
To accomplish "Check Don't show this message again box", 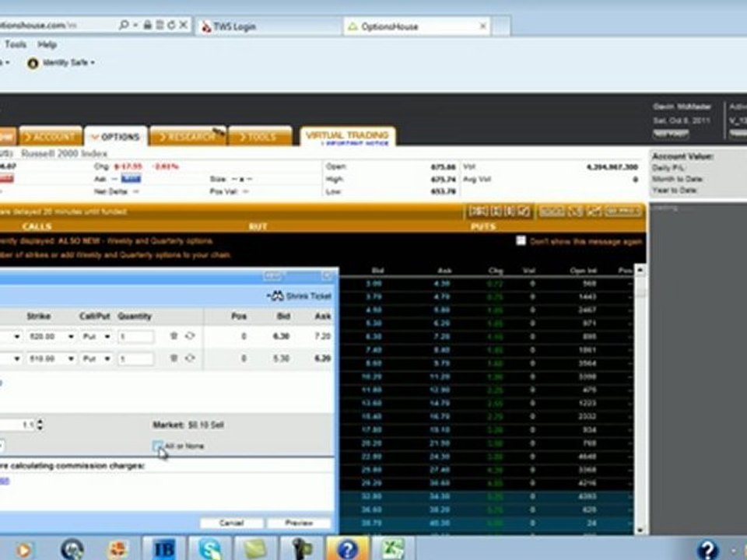I will (521, 241).
